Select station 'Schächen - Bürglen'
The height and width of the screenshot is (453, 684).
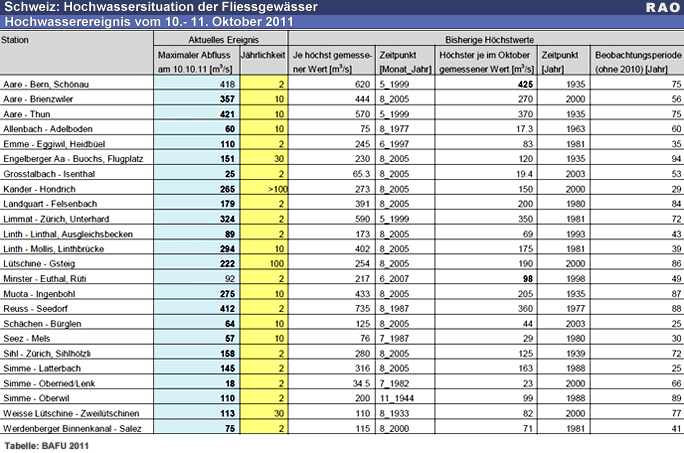tap(42, 324)
